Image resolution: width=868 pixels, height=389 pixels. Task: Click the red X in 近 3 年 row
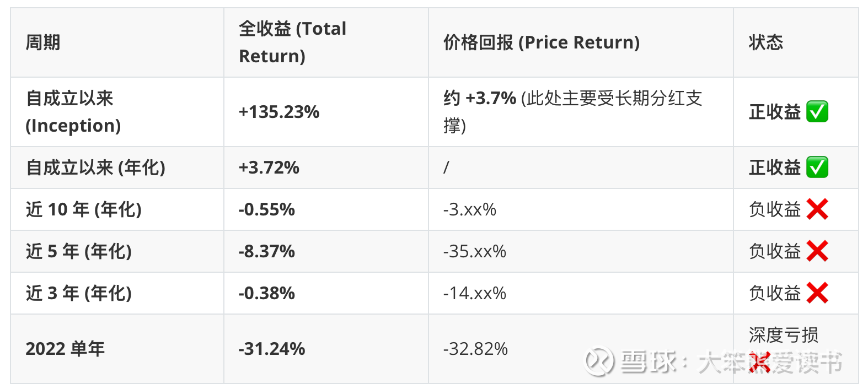pos(817,293)
